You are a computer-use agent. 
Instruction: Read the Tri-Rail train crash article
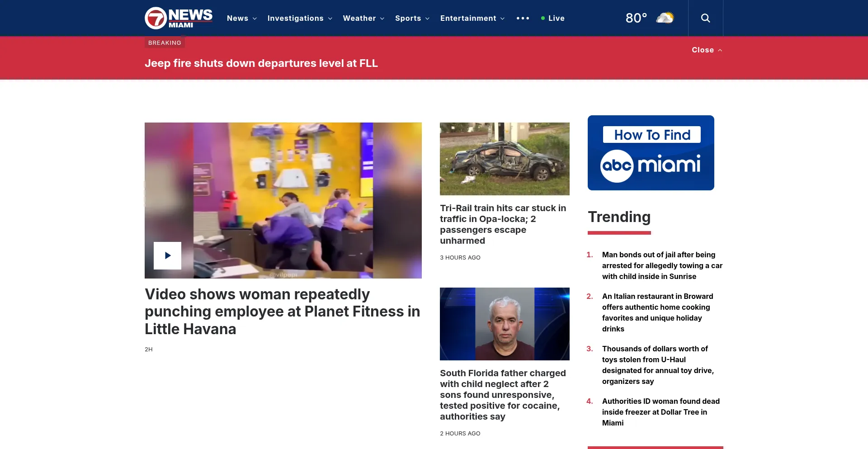coord(503,224)
